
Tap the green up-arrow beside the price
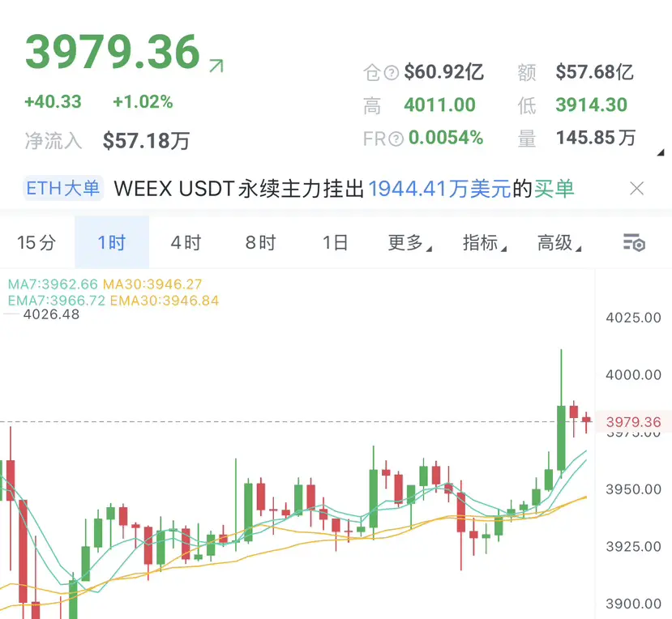216,66
